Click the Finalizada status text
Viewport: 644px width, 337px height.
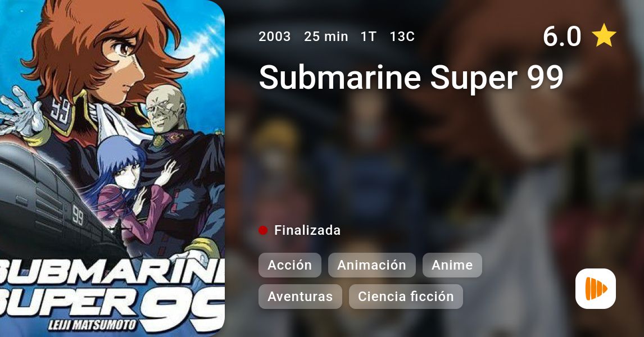(307, 230)
